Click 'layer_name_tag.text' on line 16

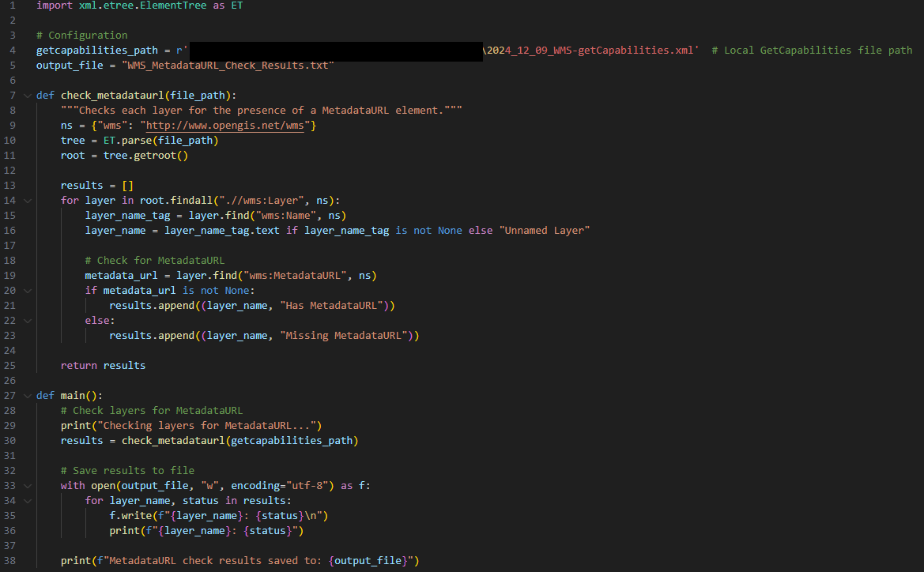coord(221,231)
